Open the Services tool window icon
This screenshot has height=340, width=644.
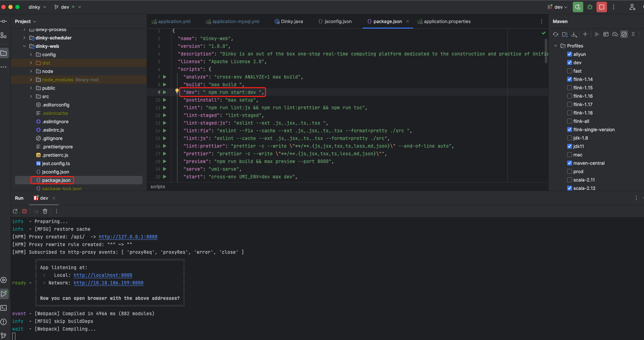pyautogui.click(x=4, y=280)
